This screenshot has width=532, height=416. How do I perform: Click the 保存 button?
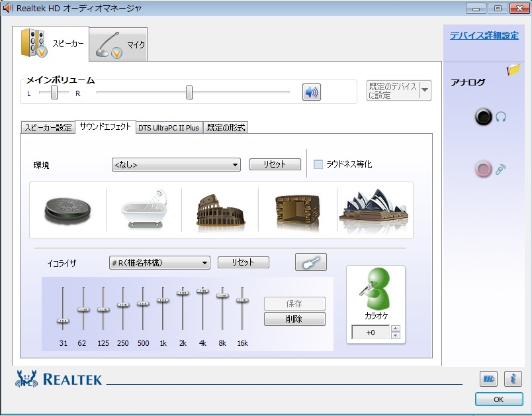tap(294, 303)
